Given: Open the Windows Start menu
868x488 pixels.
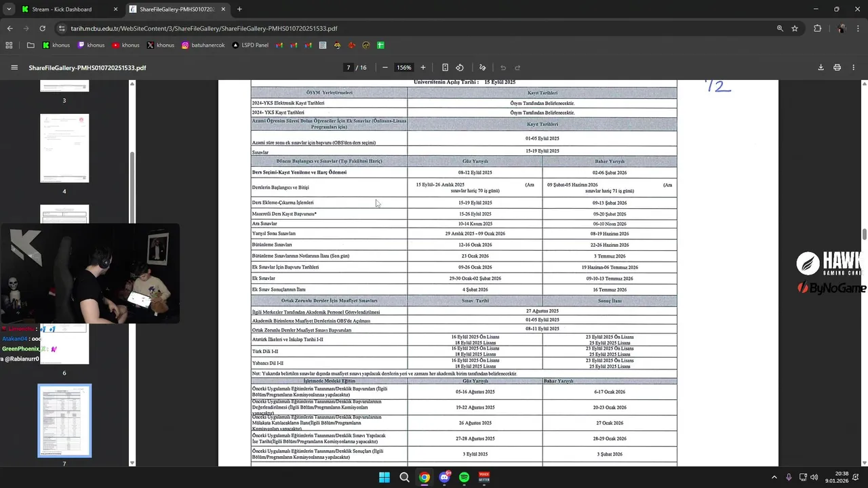Looking at the screenshot, I should [x=384, y=477].
